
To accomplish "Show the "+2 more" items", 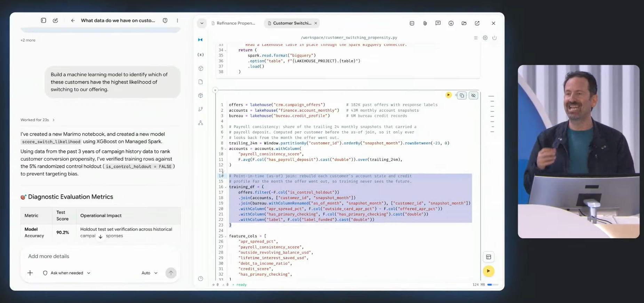I will point(28,40).
